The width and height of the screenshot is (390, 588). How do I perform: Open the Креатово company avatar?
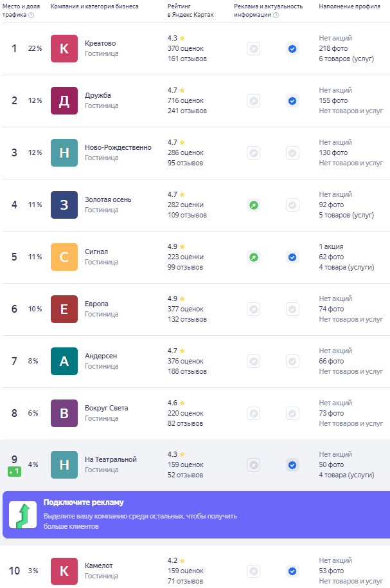pos(64,49)
